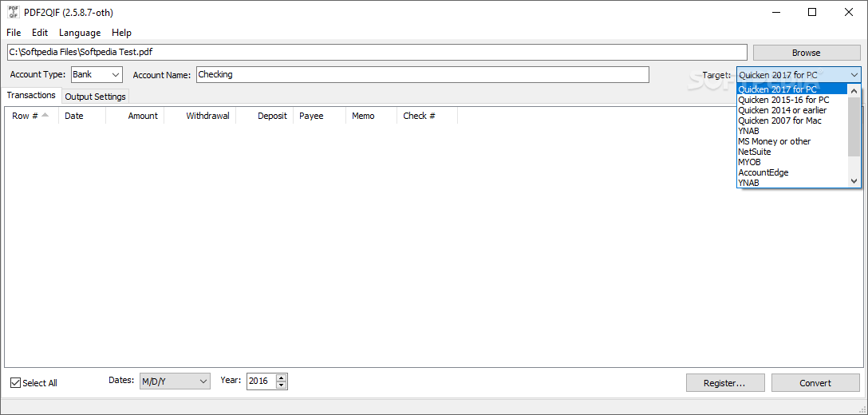Sort by Amount column header
This screenshot has height=415, width=868.
(135, 116)
